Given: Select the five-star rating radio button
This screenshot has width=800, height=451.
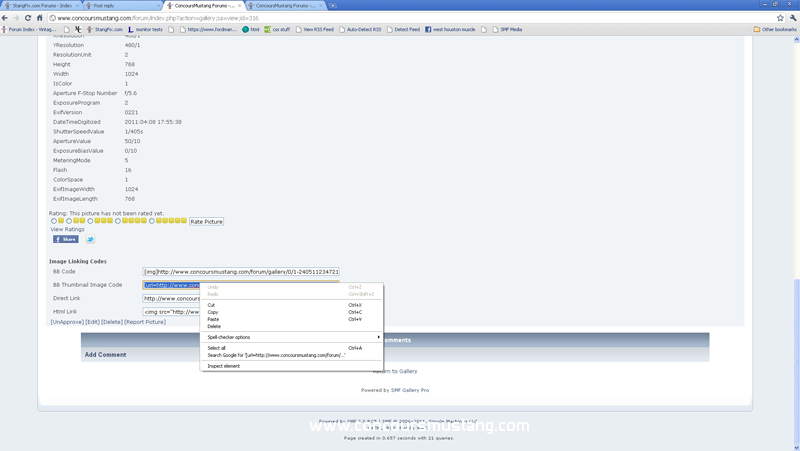Looking at the screenshot, I should (152, 221).
